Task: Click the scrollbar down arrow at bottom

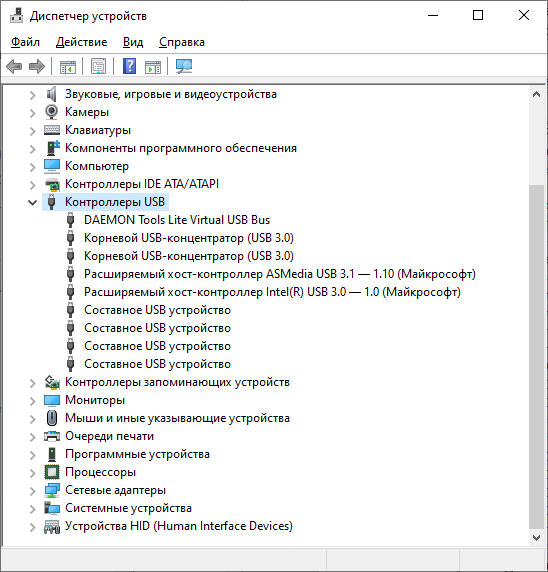Action: click(536, 538)
